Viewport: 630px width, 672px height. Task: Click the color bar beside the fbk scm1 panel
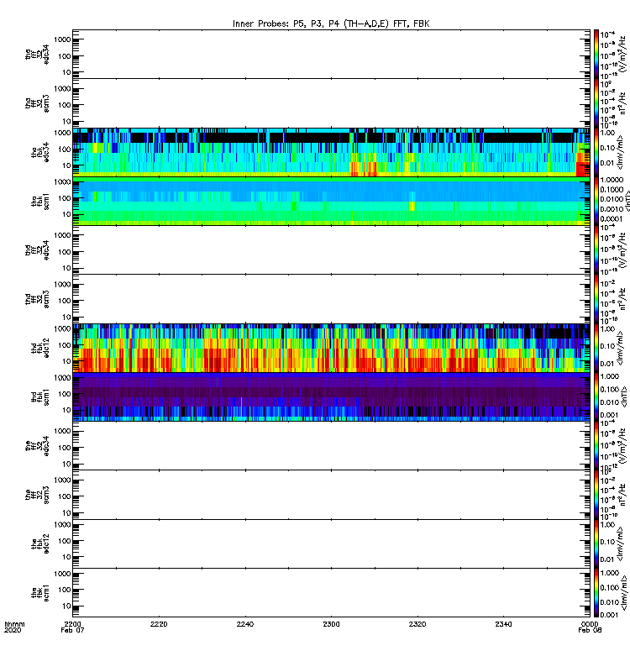pyautogui.click(x=596, y=593)
